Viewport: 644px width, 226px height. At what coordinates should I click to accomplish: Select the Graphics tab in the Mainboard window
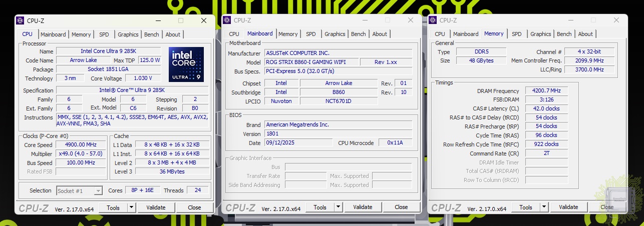pyautogui.click(x=335, y=34)
